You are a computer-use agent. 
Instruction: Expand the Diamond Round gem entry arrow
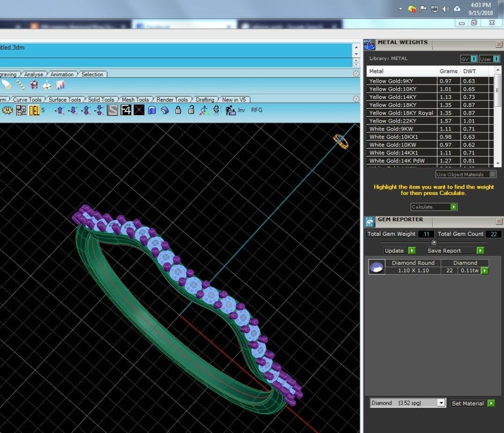pyautogui.click(x=485, y=271)
